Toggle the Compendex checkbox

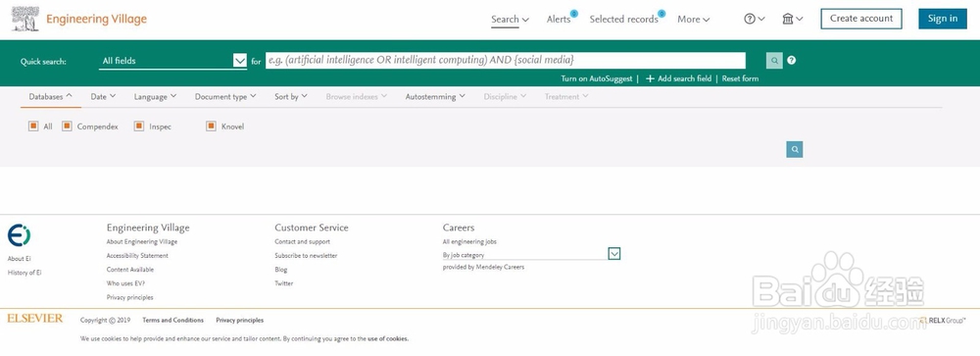(67, 126)
